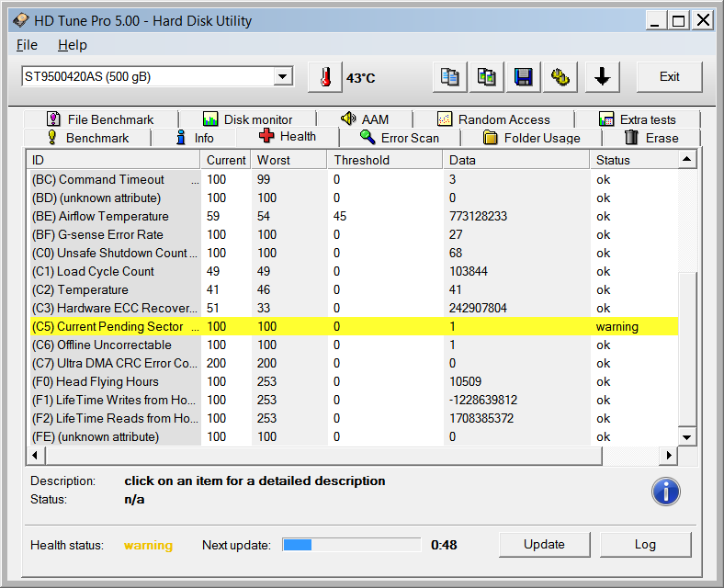Select the (C7) Ultra DMA CRC Error row
The height and width of the screenshot is (588, 724).
pos(354,363)
